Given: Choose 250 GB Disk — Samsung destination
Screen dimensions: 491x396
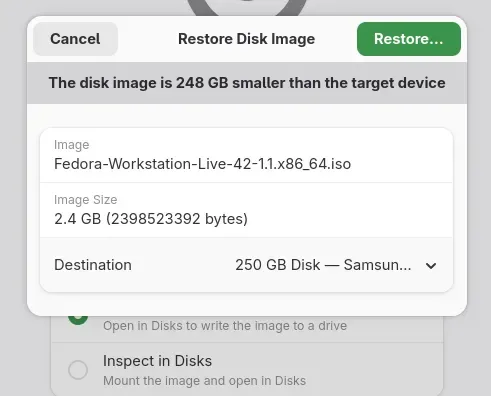Looking at the screenshot, I should pyautogui.click(x=323, y=265).
